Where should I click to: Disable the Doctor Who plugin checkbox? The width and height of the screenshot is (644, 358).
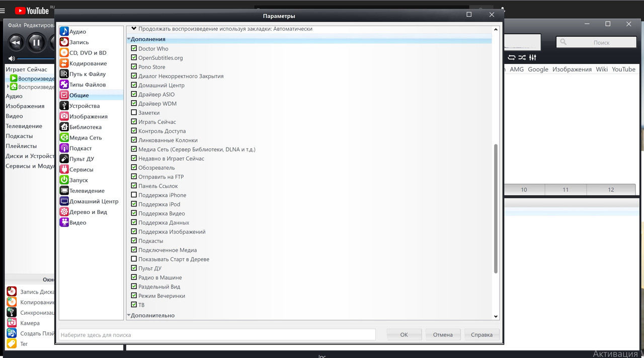point(134,48)
